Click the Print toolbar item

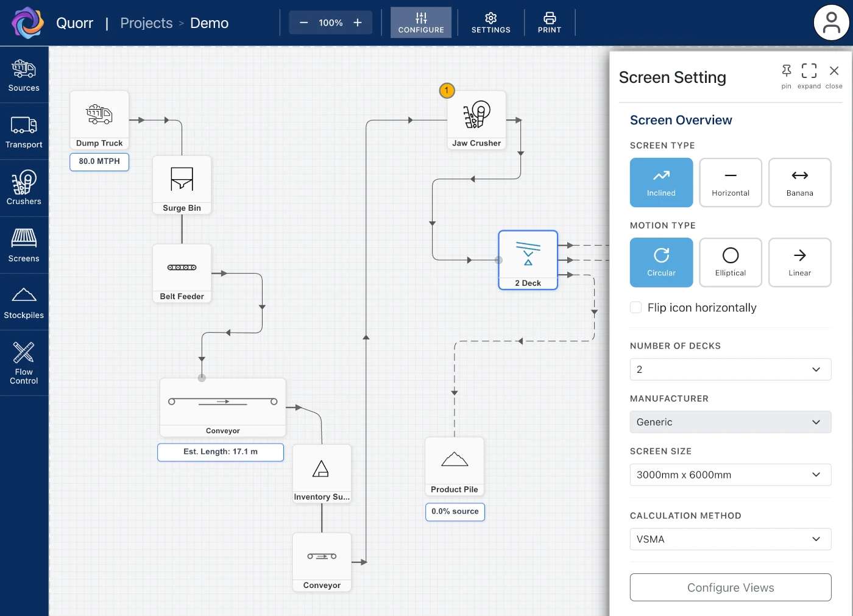(x=550, y=23)
